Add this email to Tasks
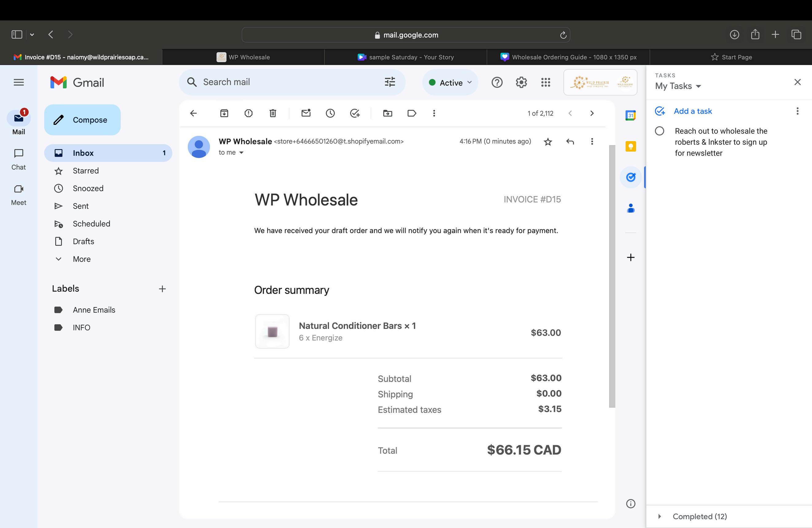 pos(355,113)
